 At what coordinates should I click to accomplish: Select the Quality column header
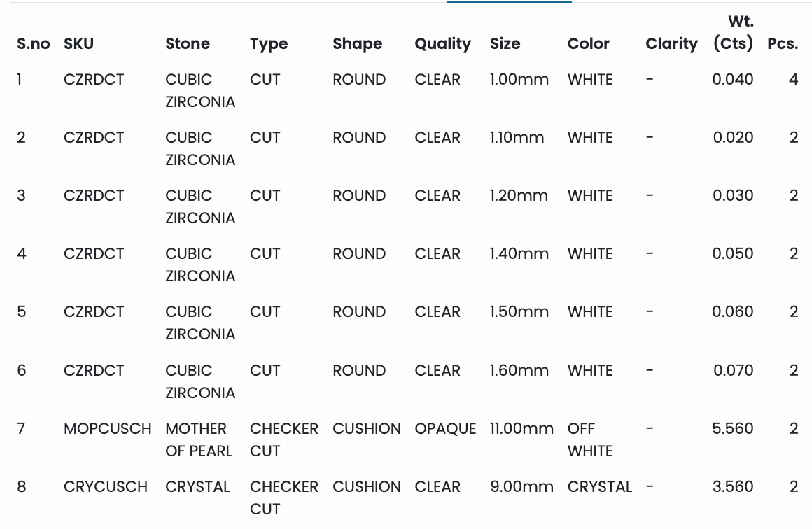[442, 44]
